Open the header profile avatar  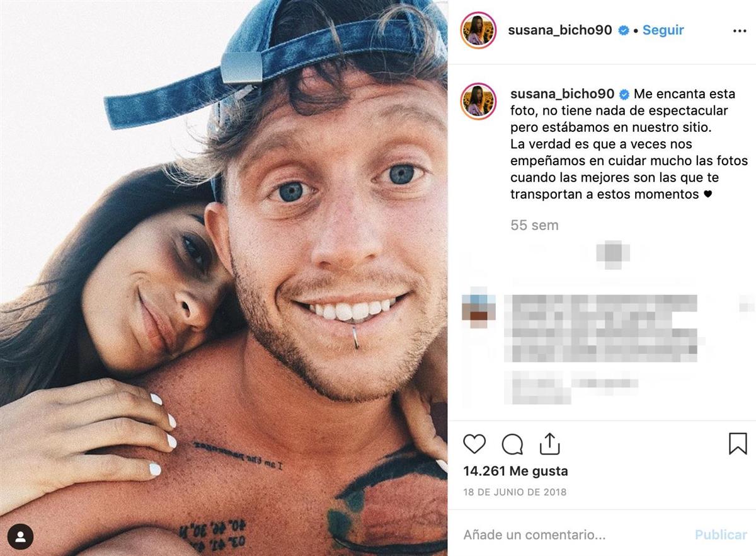[479, 30]
